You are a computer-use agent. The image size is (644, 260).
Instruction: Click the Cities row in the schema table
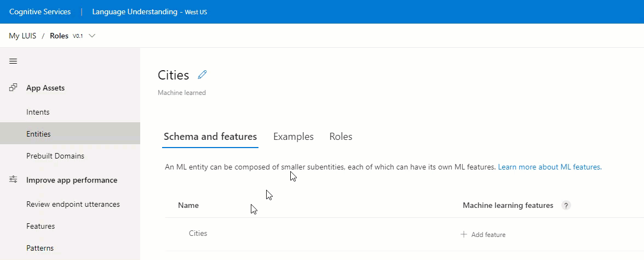198,233
